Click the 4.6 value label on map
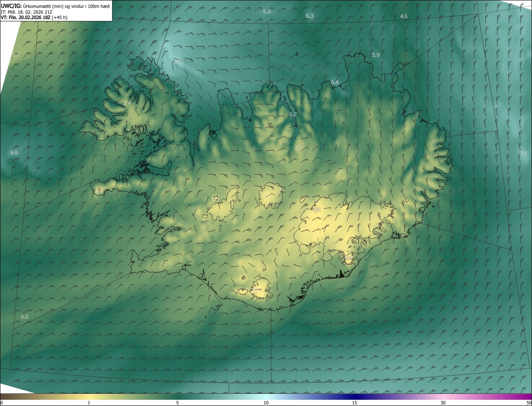The width and height of the screenshot is (532, 406). click(x=404, y=17)
